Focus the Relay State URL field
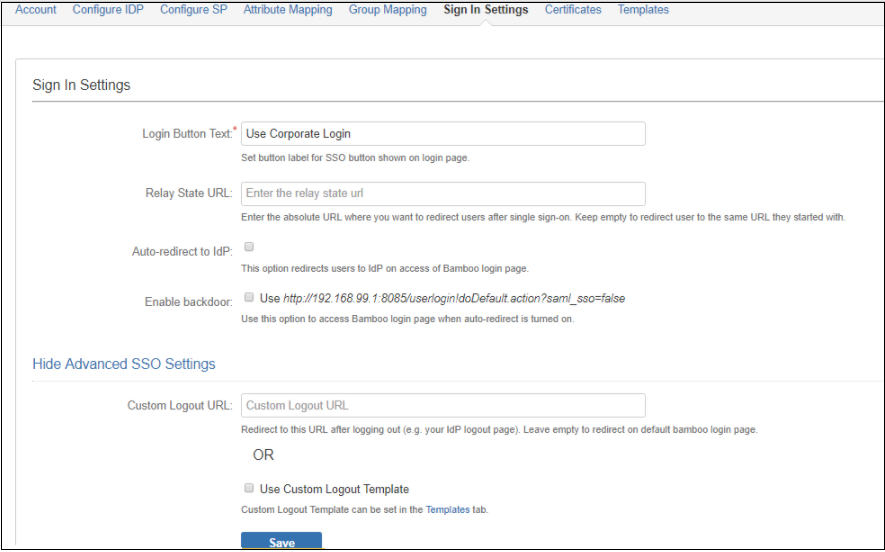 tap(443, 194)
